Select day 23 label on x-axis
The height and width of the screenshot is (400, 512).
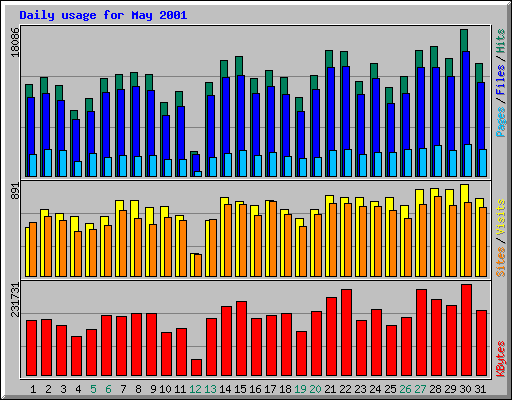tap(360, 389)
